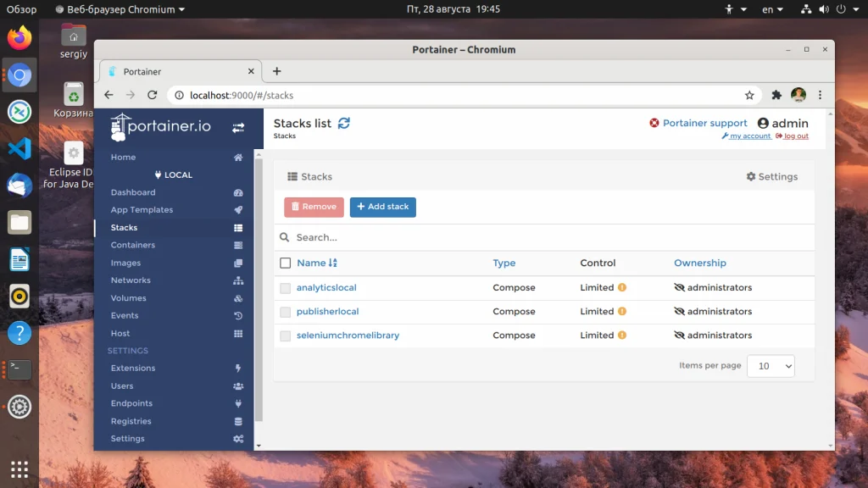Open the Chromium extensions puzzle icon
Screen dimensions: 868x488
tap(776, 96)
